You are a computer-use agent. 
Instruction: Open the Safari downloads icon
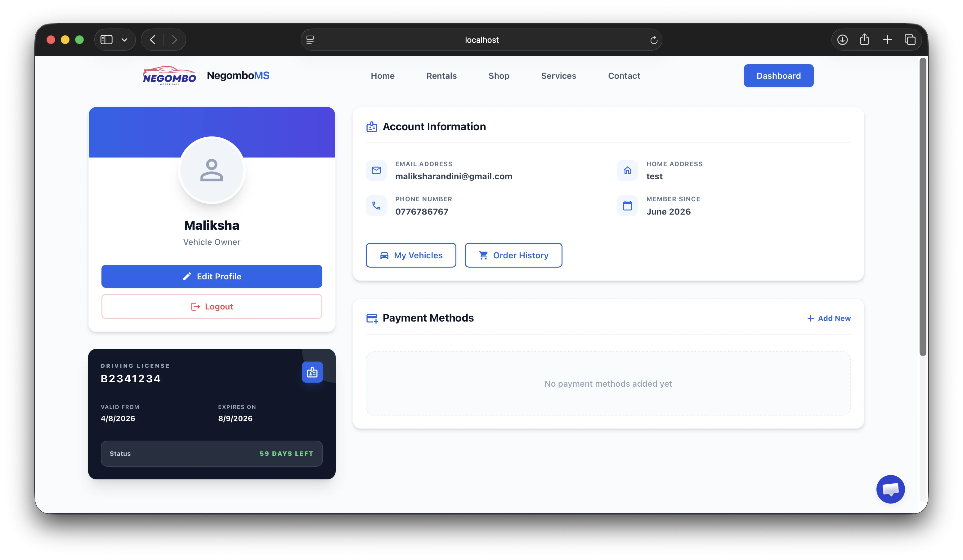click(x=842, y=40)
